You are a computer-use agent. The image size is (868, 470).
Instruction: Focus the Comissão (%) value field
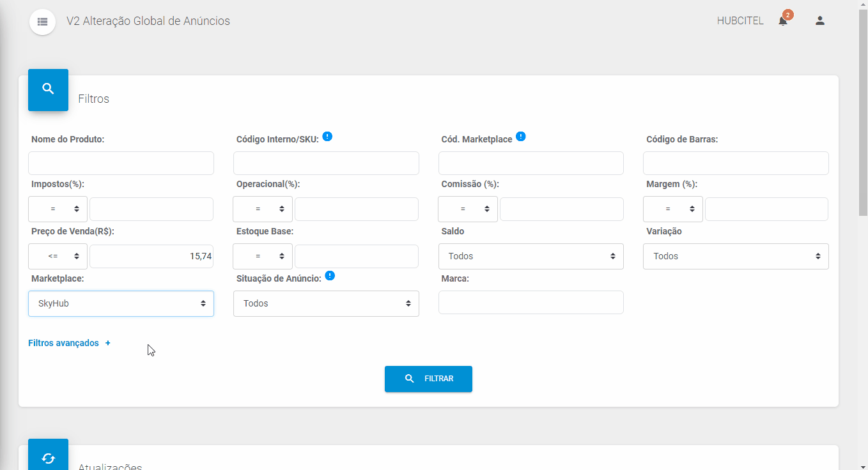click(x=562, y=209)
